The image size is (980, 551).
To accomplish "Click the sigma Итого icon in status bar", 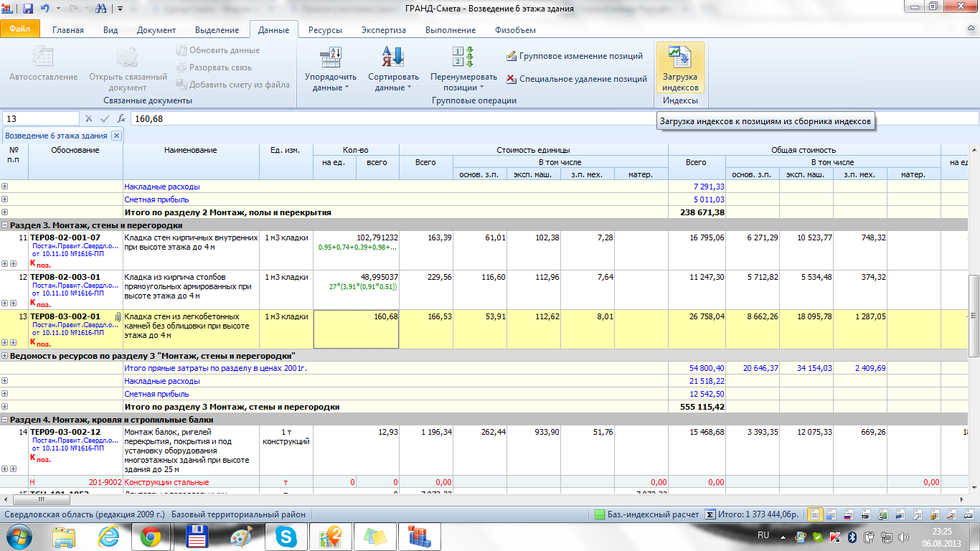I will click(710, 514).
